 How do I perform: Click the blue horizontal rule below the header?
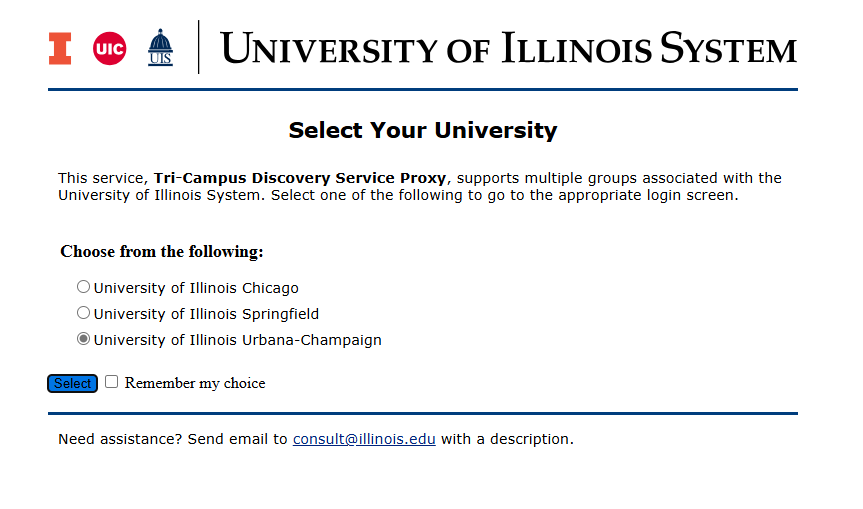click(x=423, y=89)
